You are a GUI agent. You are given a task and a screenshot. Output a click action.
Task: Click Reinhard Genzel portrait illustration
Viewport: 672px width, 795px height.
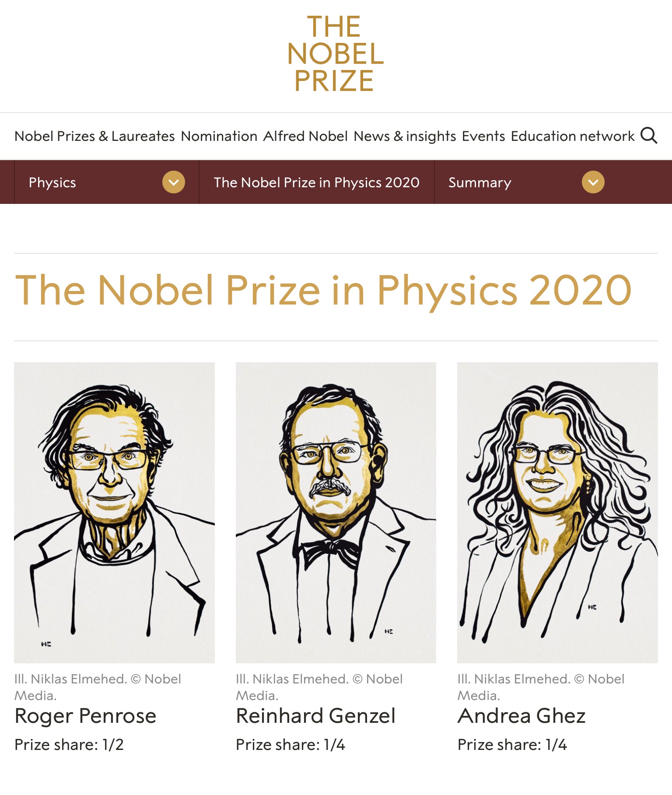point(336,512)
